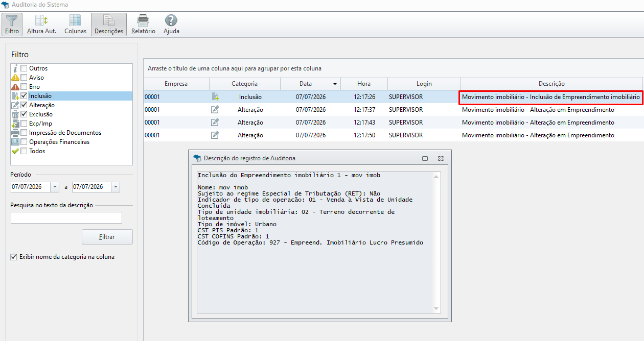Enable the Erro checkbox
This screenshot has width=644, height=341.
point(24,87)
